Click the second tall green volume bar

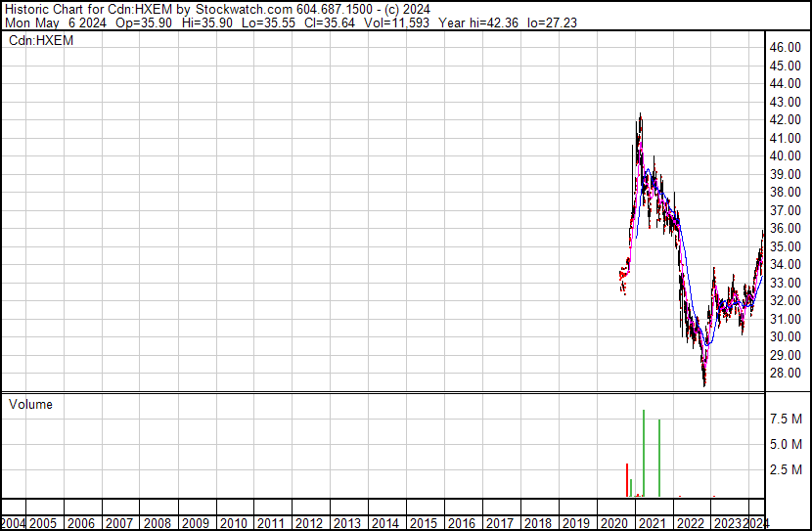659,459
